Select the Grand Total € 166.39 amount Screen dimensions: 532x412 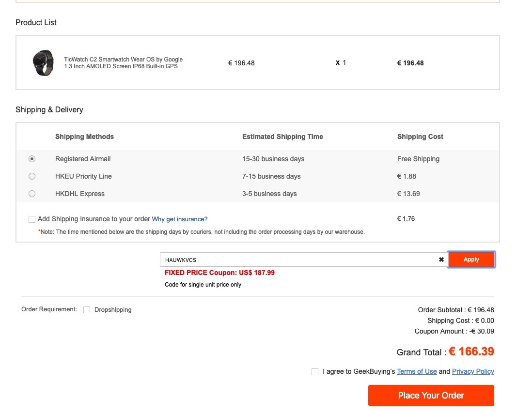(471, 351)
